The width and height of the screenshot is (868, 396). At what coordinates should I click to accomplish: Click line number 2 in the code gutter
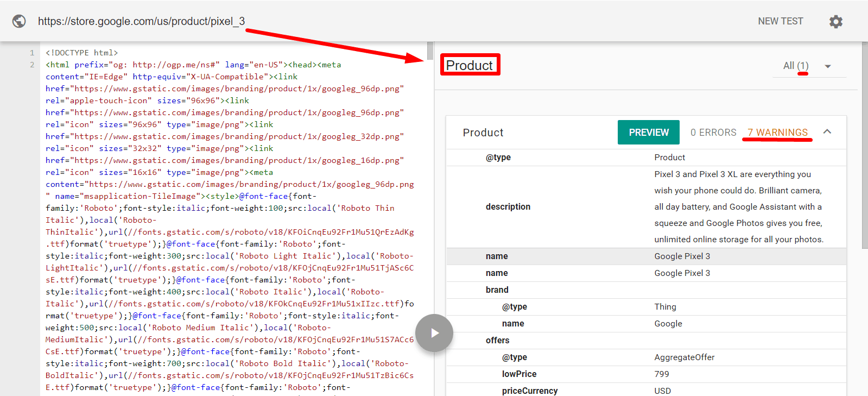tap(32, 65)
